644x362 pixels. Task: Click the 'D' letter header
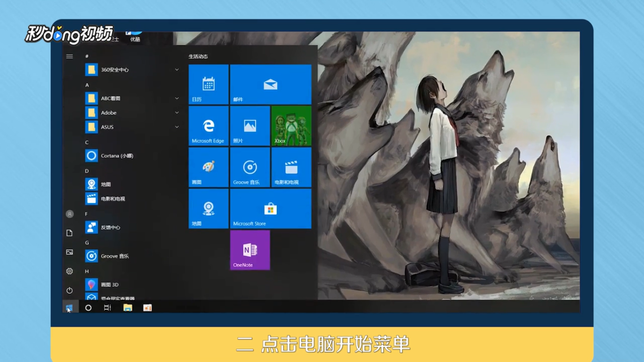coord(87,171)
